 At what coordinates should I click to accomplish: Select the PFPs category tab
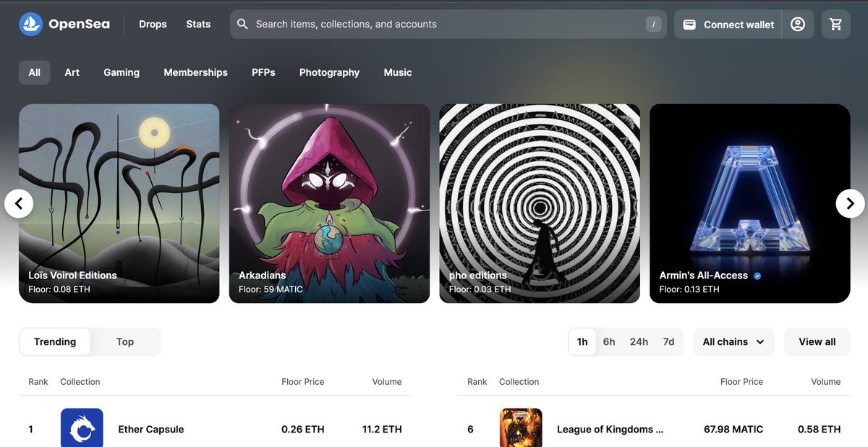[263, 72]
